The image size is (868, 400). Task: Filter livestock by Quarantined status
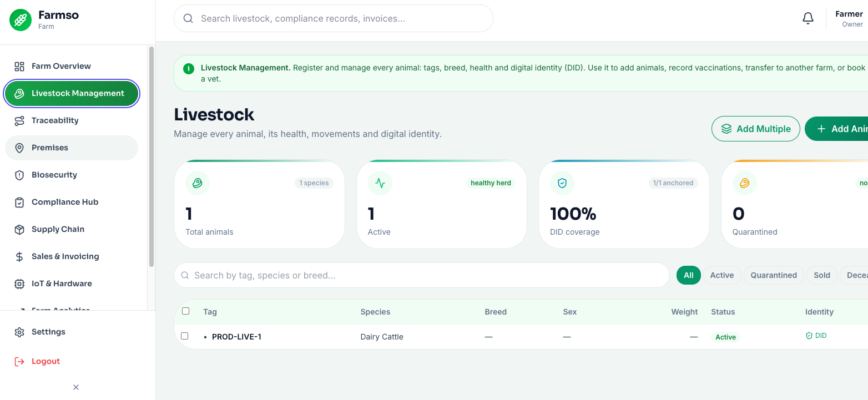click(774, 276)
